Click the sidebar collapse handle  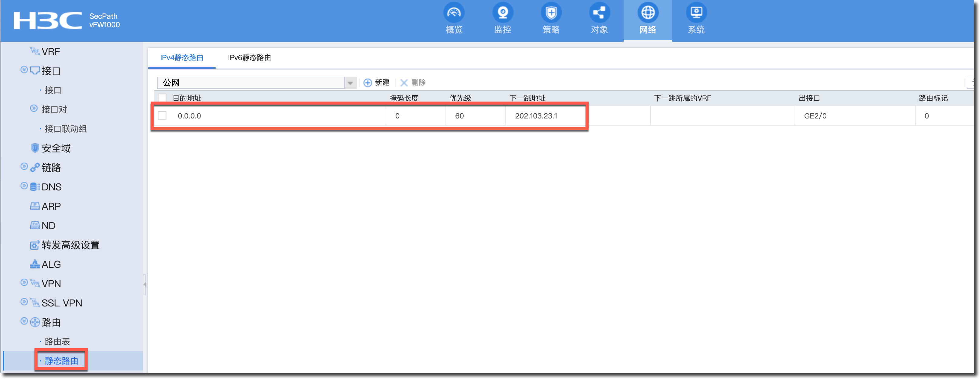tap(145, 284)
